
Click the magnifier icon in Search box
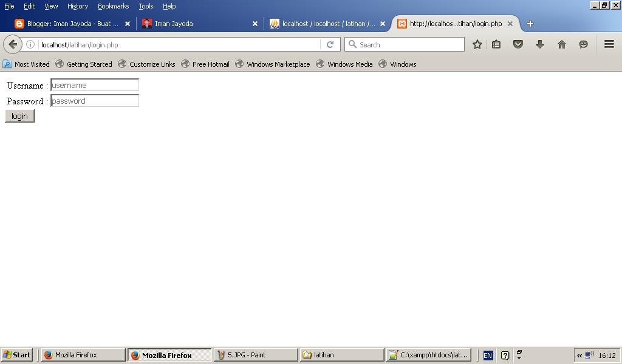coord(352,44)
